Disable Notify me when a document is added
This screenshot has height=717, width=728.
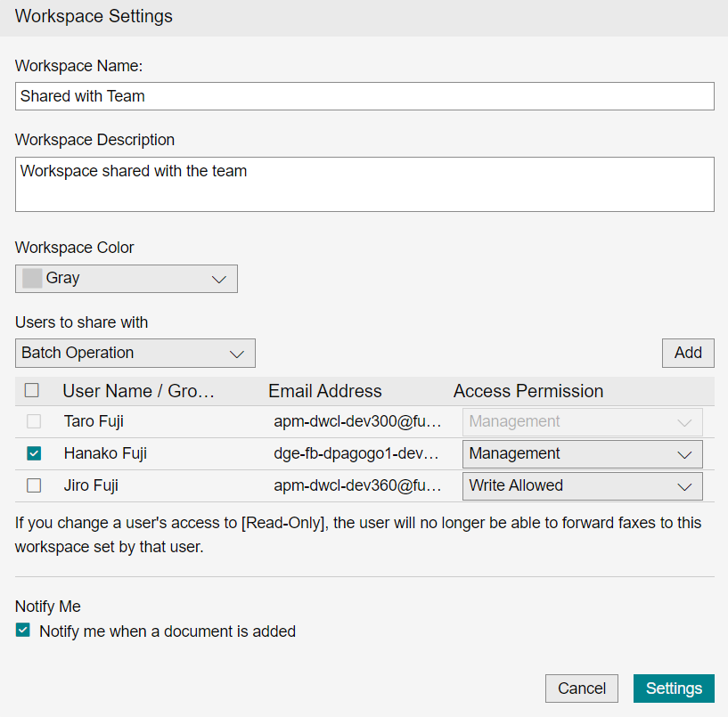pos(23,631)
